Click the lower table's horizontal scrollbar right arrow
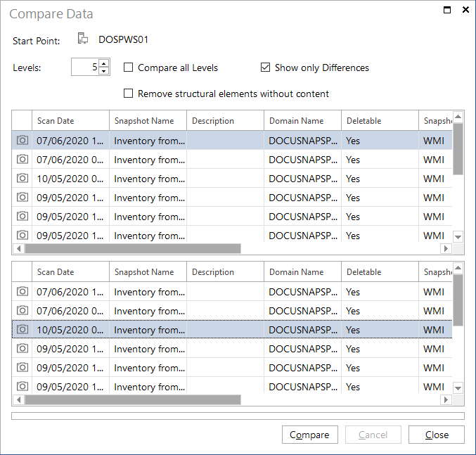The height and width of the screenshot is (455, 476). point(446,399)
